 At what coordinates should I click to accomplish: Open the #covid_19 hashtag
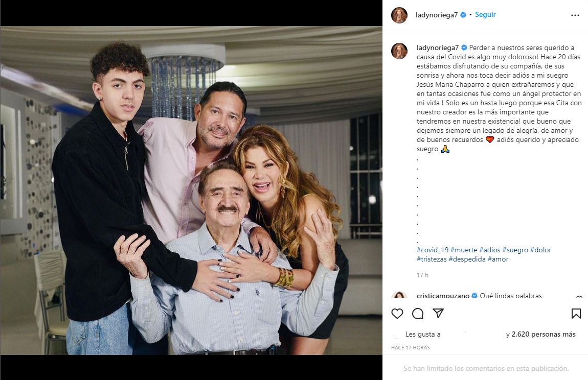click(433, 250)
